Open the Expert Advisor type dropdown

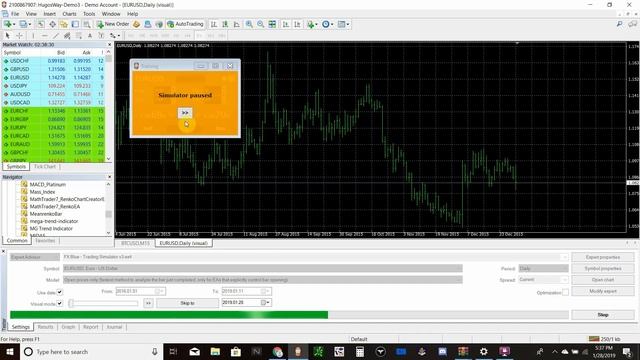(x=35, y=257)
